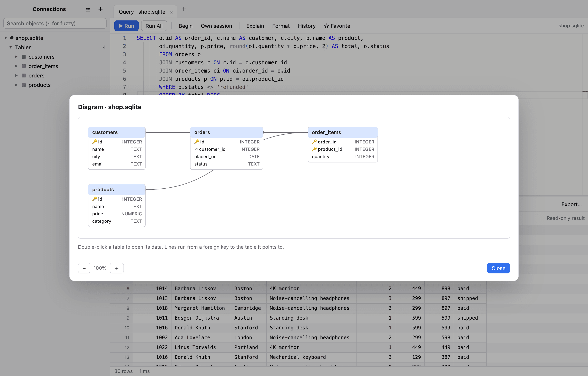This screenshot has height=376, width=588.
Task: Zoom out the diagram with minus button
Action: click(x=84, y=268)
